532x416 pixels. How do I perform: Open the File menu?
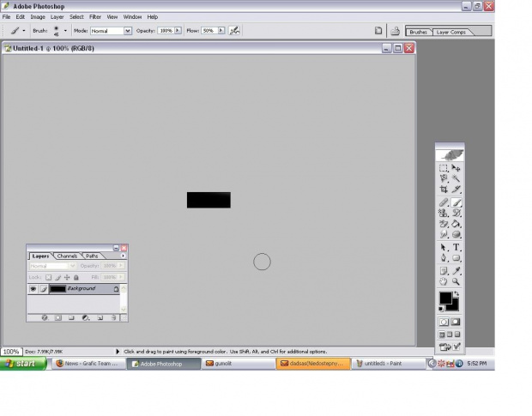[6, 17]
